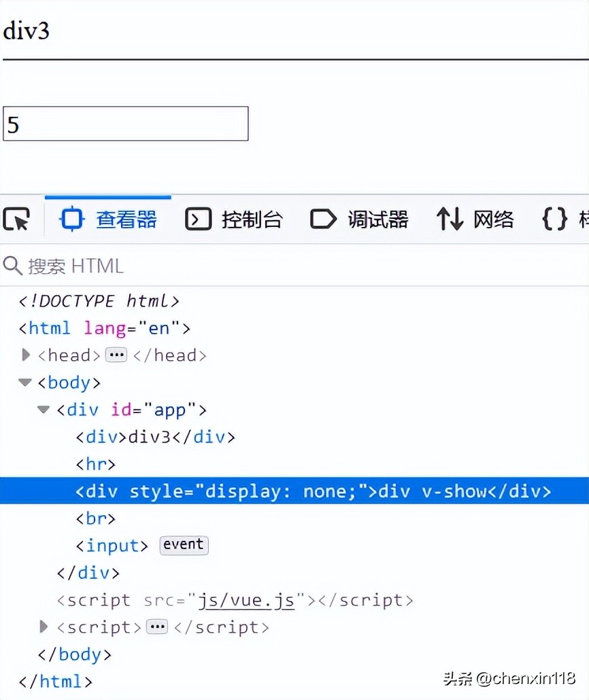Click the ellipsis in the second script tag
Screen dimensions: 589x700
[156, 627]
